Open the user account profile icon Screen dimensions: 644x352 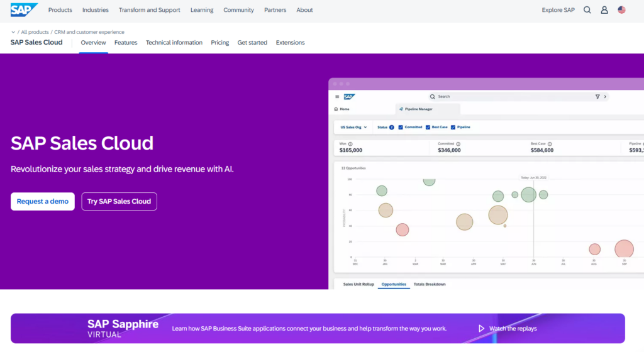[604, 10]
